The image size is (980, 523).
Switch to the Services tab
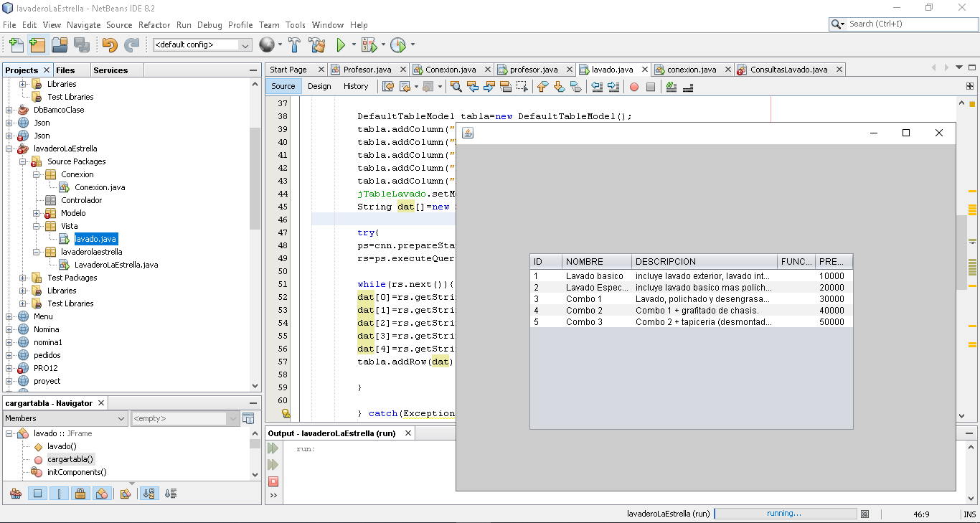coord(110,70)
